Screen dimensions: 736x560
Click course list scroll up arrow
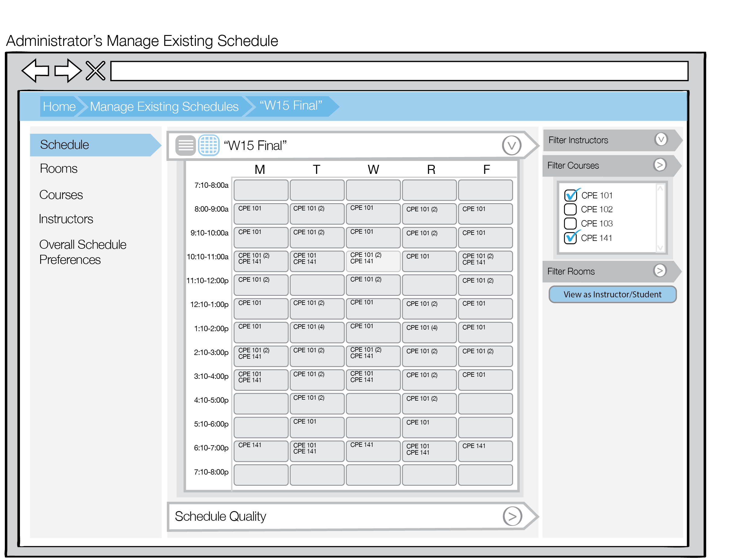click(x=660, y=188)
